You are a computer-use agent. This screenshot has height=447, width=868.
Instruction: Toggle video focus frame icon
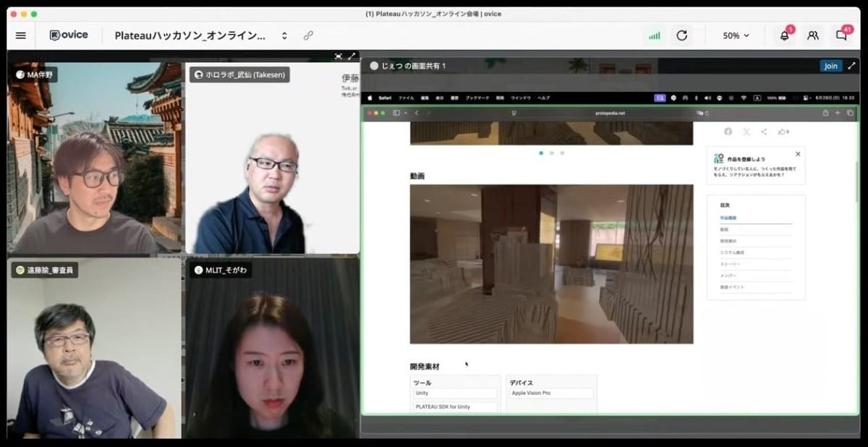[339, 56]
